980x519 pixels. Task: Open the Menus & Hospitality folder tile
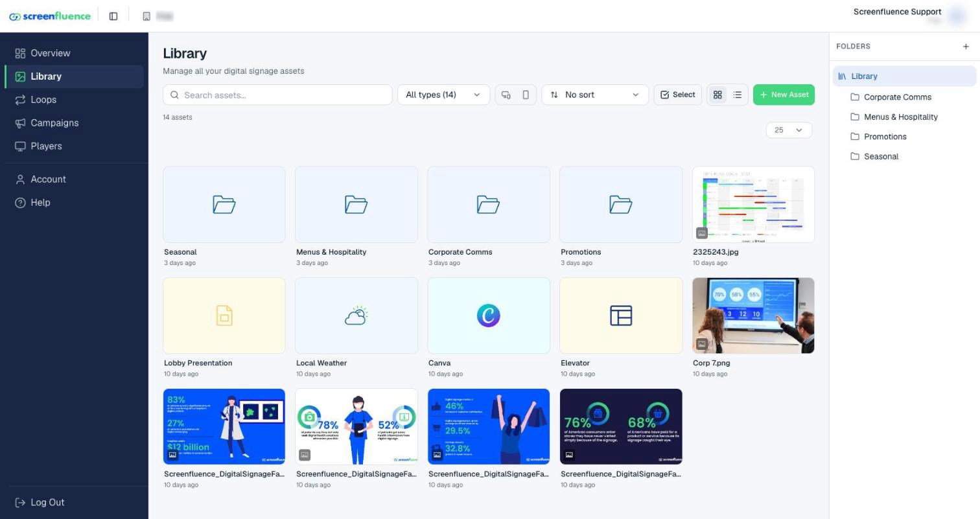356,205
